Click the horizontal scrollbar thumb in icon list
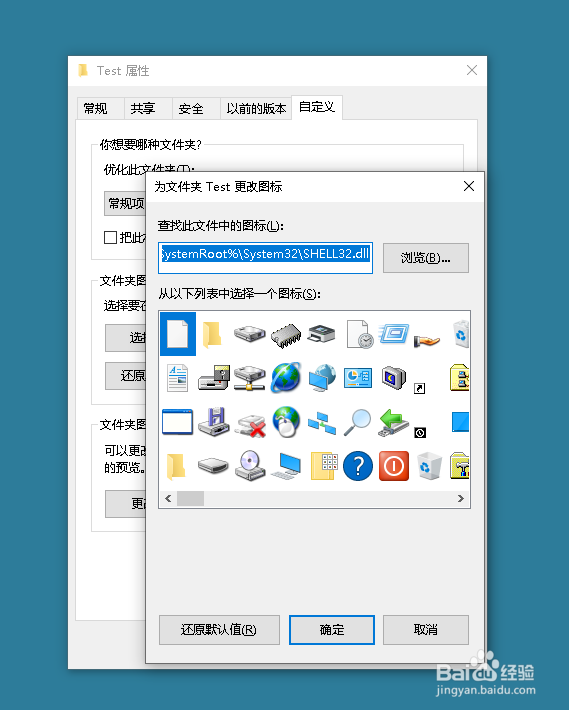Viewport: 569px width, 710px height. click(190, 499)
